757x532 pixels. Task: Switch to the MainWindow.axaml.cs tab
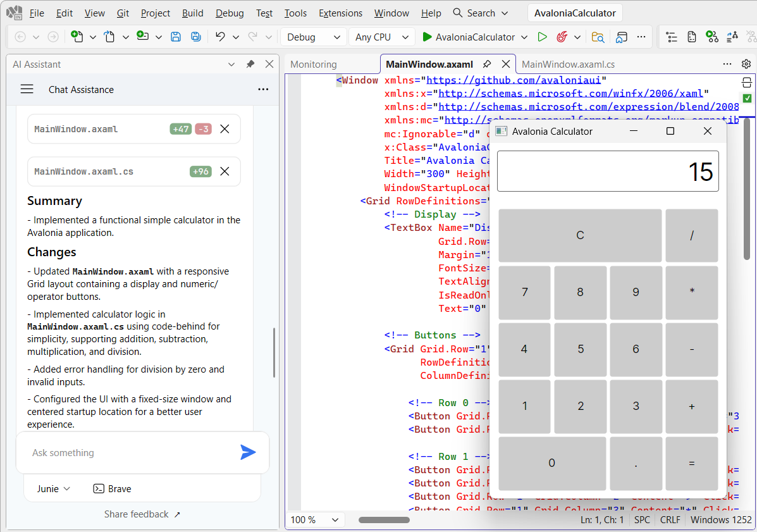click(x=569, y=65)
